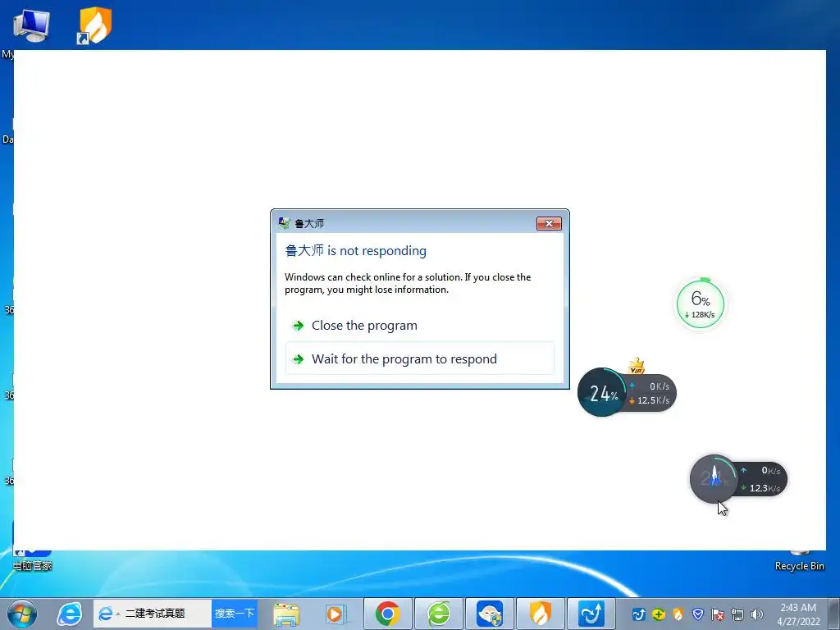Launch Internet Explorer from the taskbar
Screen dimensions: 840x630
(70, 614)
